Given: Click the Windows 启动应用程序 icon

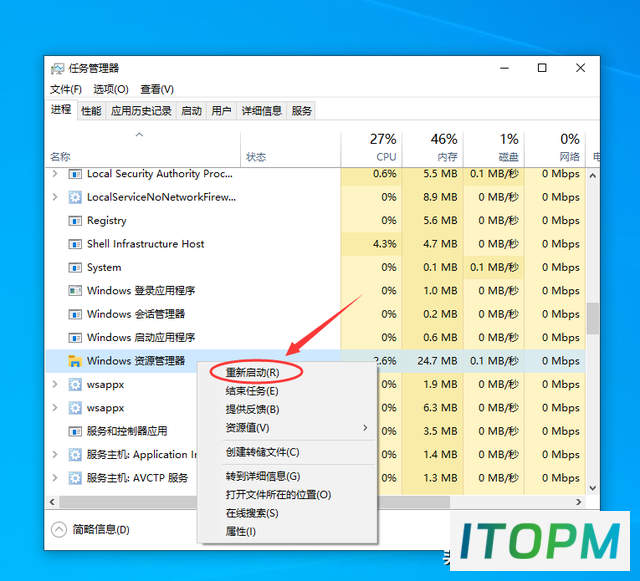Looking at the screenshot, I should (75, 338).
